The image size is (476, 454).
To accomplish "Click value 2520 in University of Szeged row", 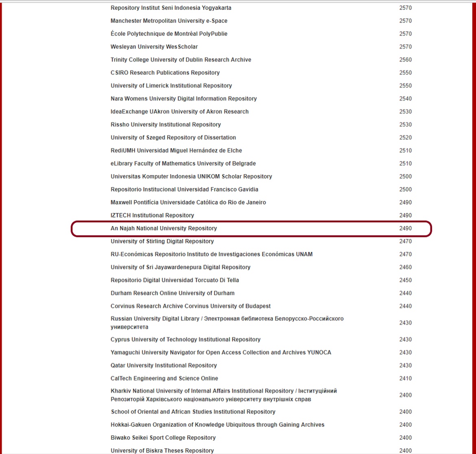I will pos(406,137).
